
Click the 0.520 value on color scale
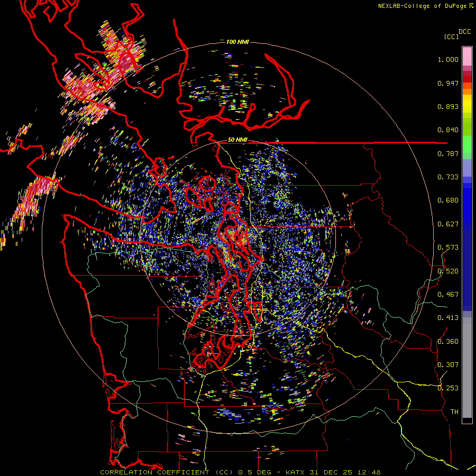[x=448, y=271]
